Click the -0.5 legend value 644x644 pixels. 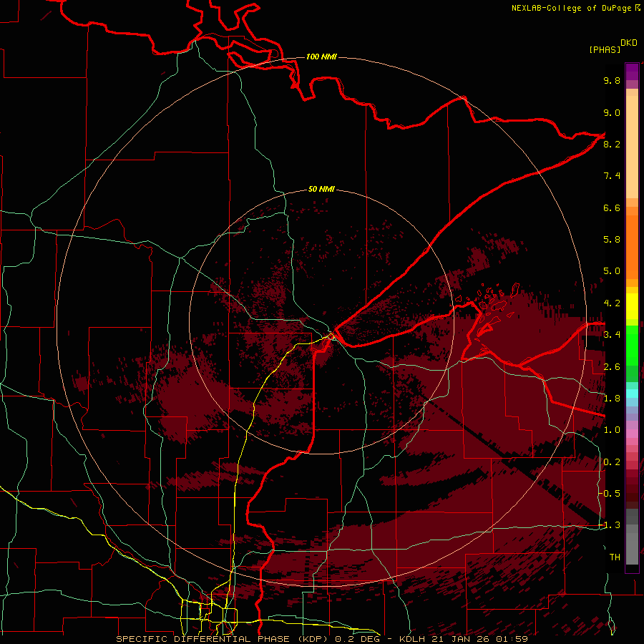tap(609, 494)
